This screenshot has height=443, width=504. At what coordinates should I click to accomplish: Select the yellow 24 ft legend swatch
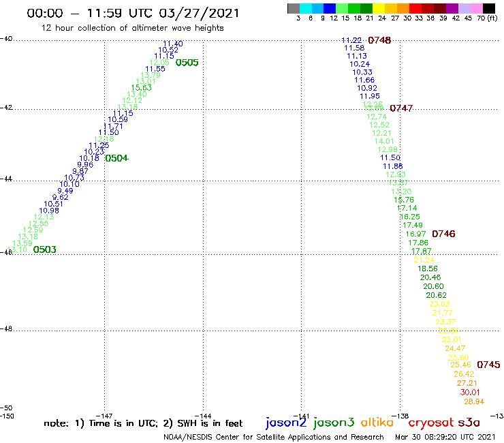coord(379,8)
